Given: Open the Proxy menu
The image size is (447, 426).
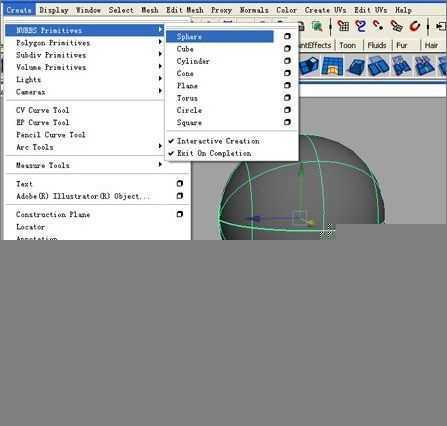Looking at the screenshot, I should point(221,10).
